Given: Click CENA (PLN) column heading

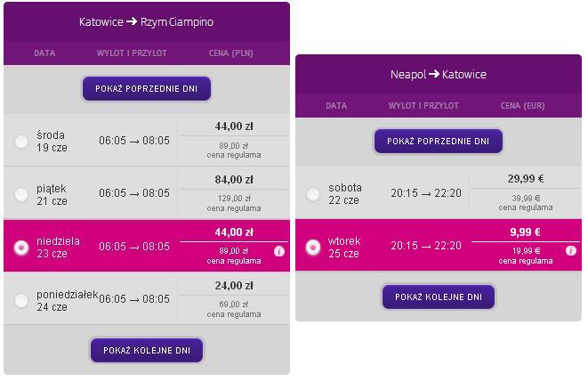Looking at the screenshot, I should [x=231, y=53].
